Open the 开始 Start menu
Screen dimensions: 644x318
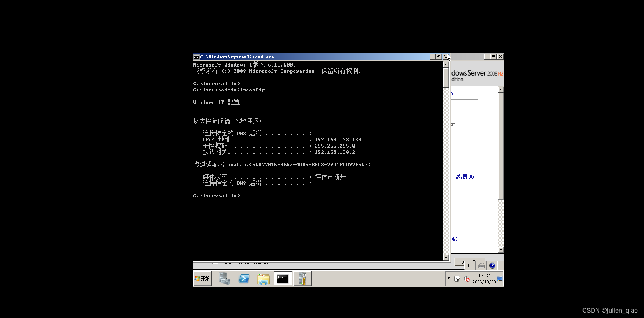[202, 279]
